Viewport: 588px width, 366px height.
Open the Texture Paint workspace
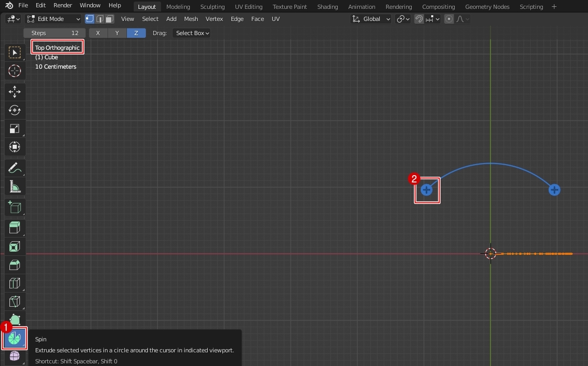click(x=290, y=7)
